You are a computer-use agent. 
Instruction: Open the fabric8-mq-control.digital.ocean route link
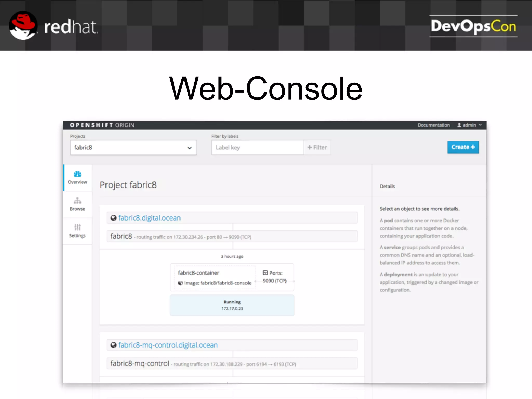point(168,345)
